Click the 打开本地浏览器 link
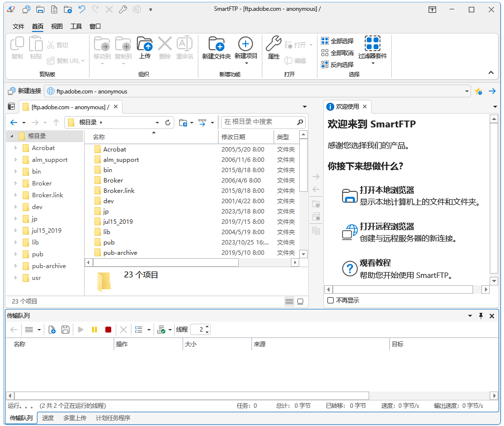The image size is (504, 426). pos(386,190)
